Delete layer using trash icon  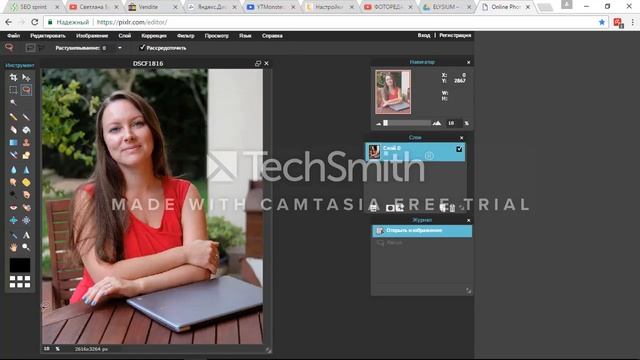click(452, 208)
